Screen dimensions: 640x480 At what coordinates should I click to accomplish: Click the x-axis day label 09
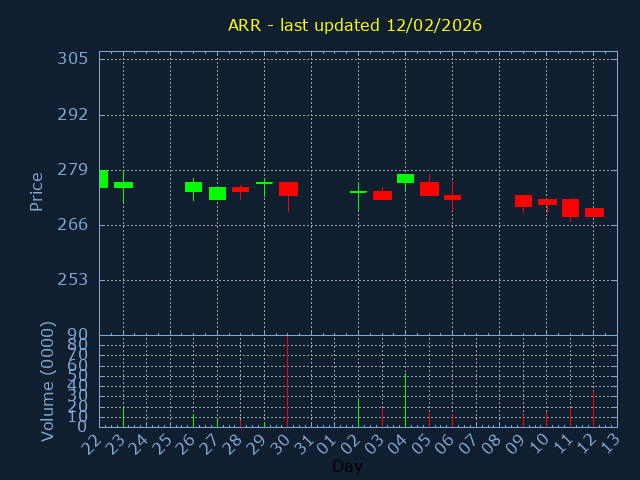point(515,443)
